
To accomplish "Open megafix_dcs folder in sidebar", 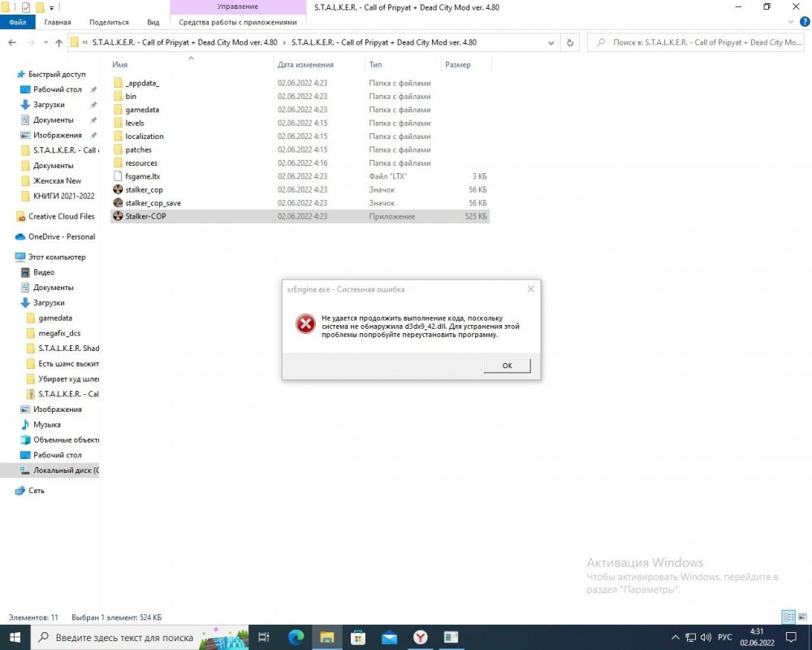I will click(59, 333).
